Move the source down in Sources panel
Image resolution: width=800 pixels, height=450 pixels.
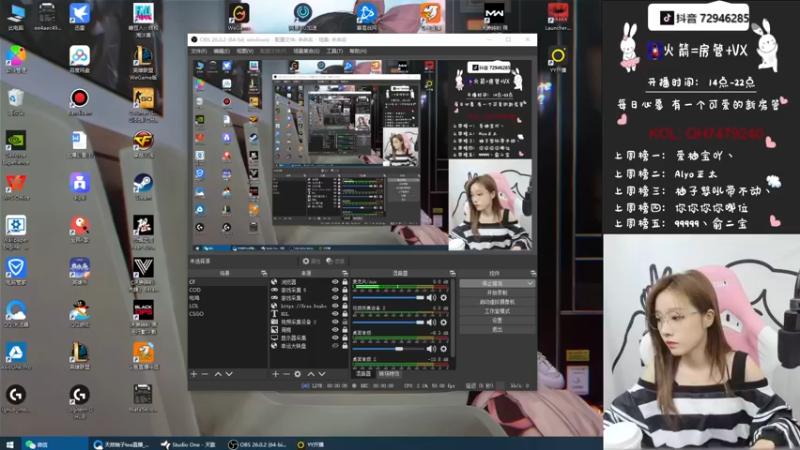[322, 374]
